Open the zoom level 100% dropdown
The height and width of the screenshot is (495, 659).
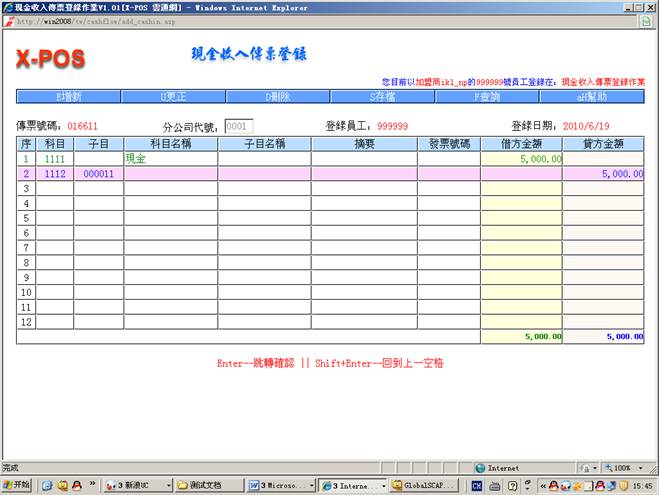pos(628,467)
